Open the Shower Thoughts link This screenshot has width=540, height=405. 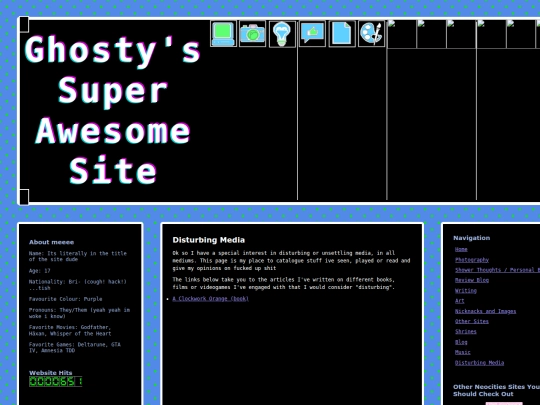click(497, 270)
